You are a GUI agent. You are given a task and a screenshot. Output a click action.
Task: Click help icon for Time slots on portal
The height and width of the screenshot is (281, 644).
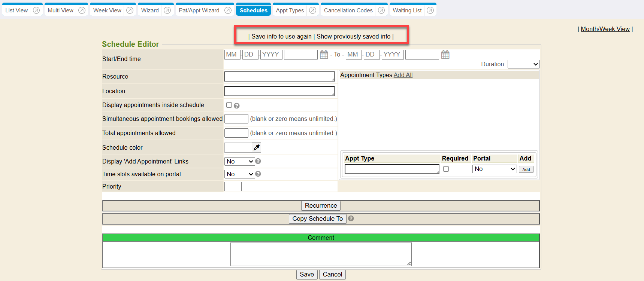[258, 174]
